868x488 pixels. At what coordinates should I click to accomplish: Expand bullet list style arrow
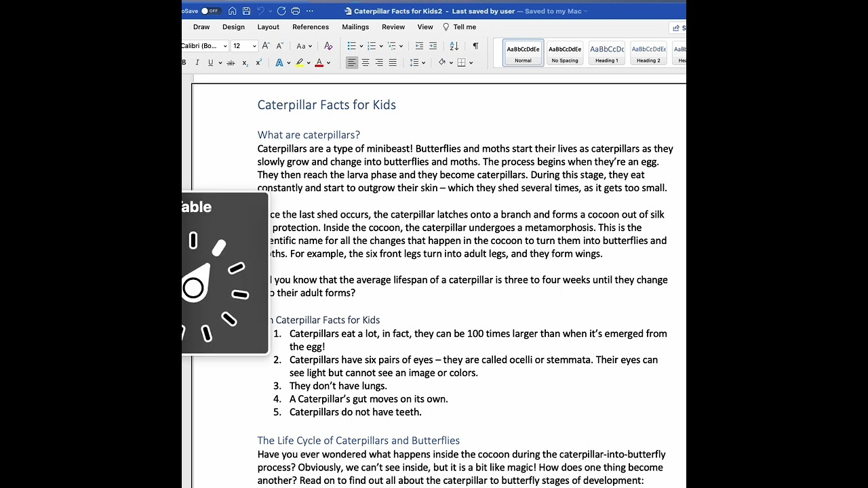click(361, 46)
